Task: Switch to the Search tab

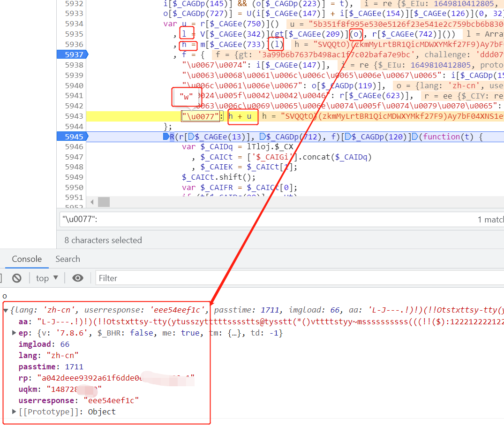Action: [x=68, y=259]
